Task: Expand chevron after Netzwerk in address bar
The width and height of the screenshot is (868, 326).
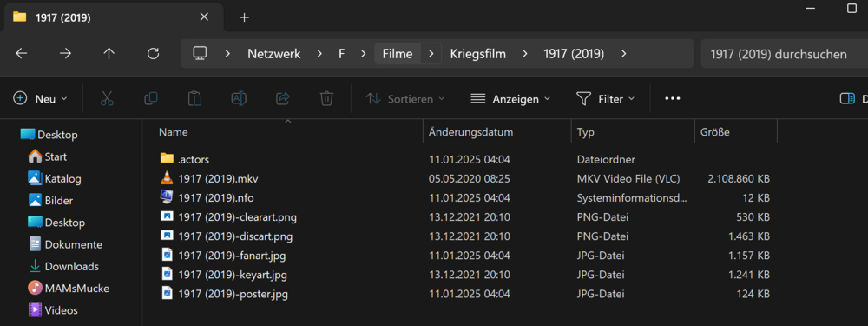Action: [x=319, y=54]
